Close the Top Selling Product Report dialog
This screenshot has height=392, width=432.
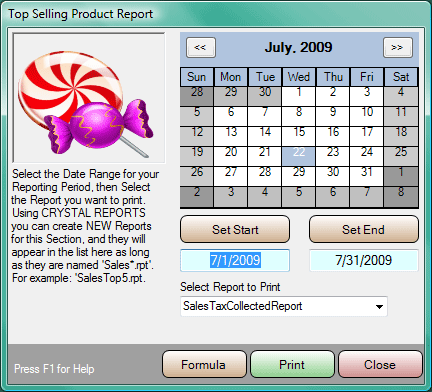tap(380, 364)
